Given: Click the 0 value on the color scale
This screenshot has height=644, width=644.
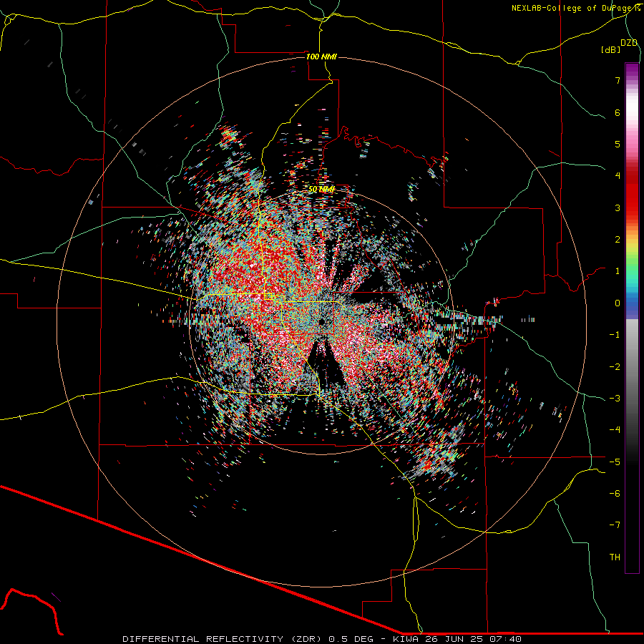Looking at the screenshot, I should [x=618, y=303].
